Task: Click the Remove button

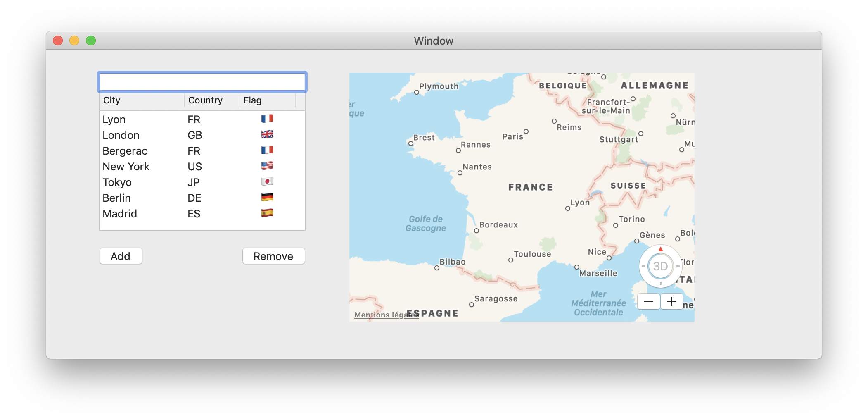Action: pyautogui.click(x=273, y=256)
